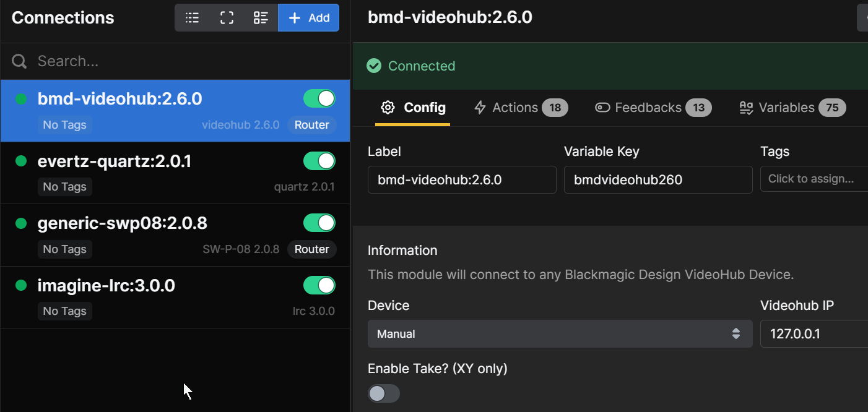Screen dimensions: 868x412
Task: Click the Device dropdown up-down arrows
Action: pos(736,334)
